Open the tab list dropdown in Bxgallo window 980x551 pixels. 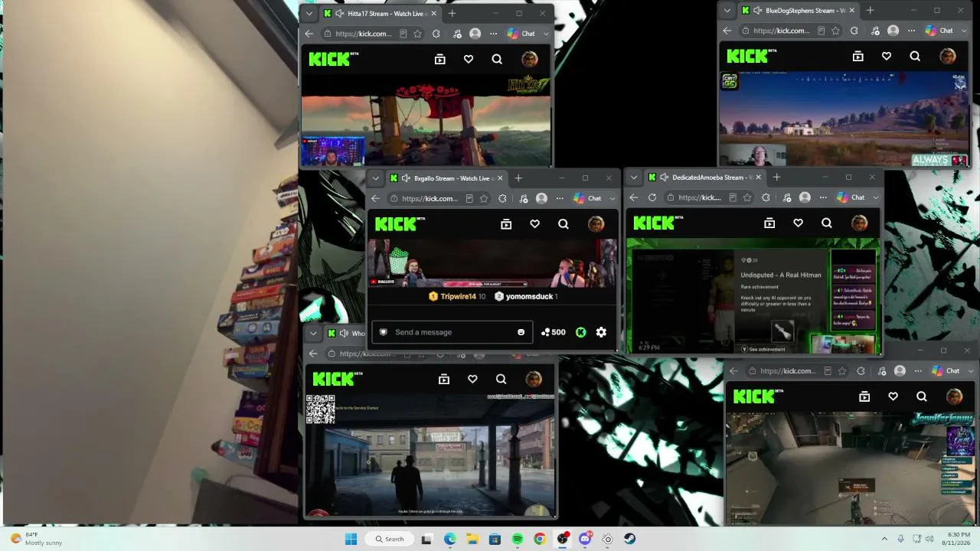[x=376, y=178]
